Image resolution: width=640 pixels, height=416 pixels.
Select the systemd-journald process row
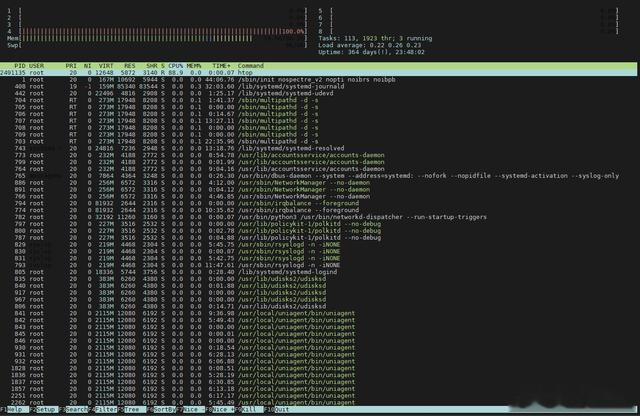pos(318,87)
